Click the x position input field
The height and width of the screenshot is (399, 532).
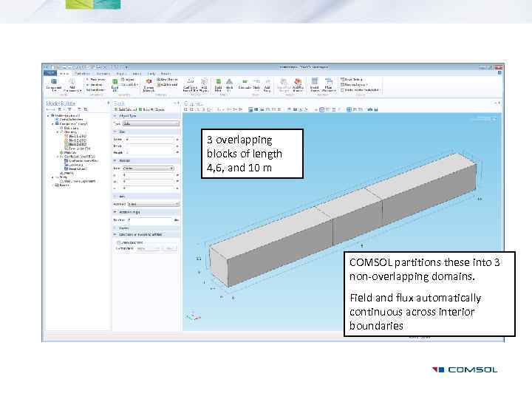[x=149, y=175]
